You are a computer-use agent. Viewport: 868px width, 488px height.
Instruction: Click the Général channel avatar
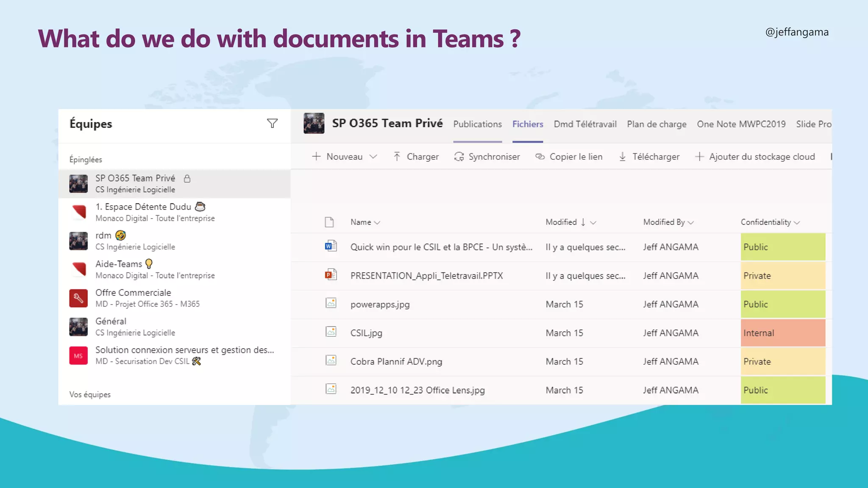(x=79, y=327)
